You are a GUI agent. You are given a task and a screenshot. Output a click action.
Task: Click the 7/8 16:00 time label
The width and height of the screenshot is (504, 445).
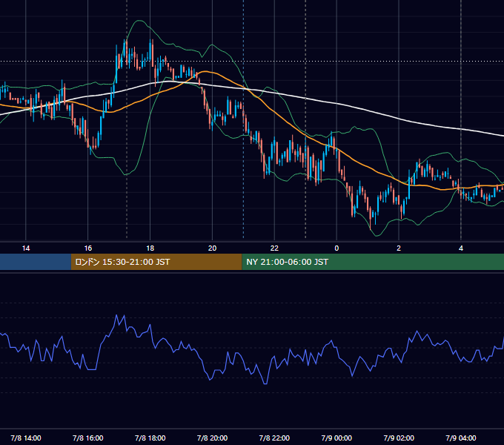click(87, 438)
